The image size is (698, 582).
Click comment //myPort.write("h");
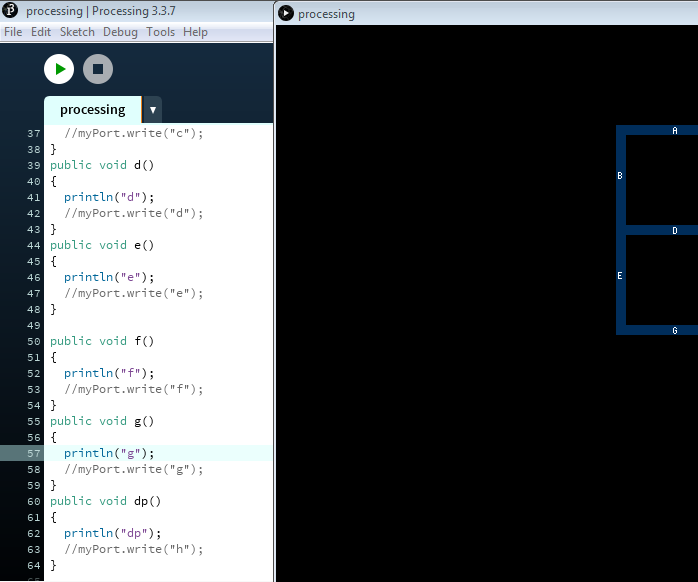(x=134, y=549)
